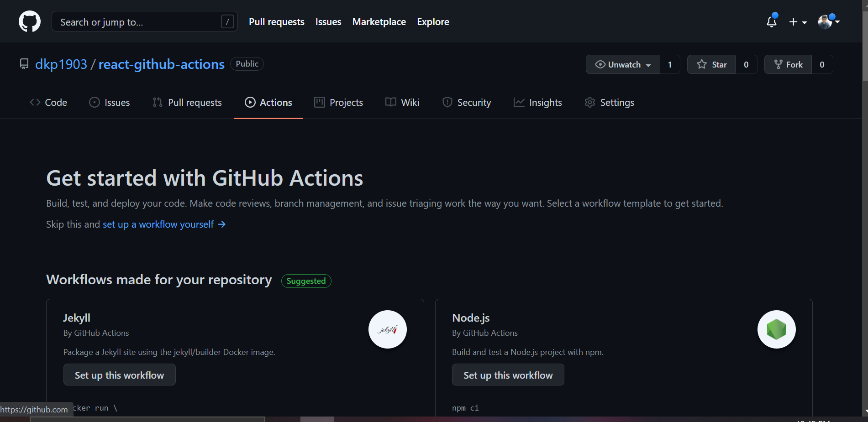Open the user avatar menu

(828, 21)
